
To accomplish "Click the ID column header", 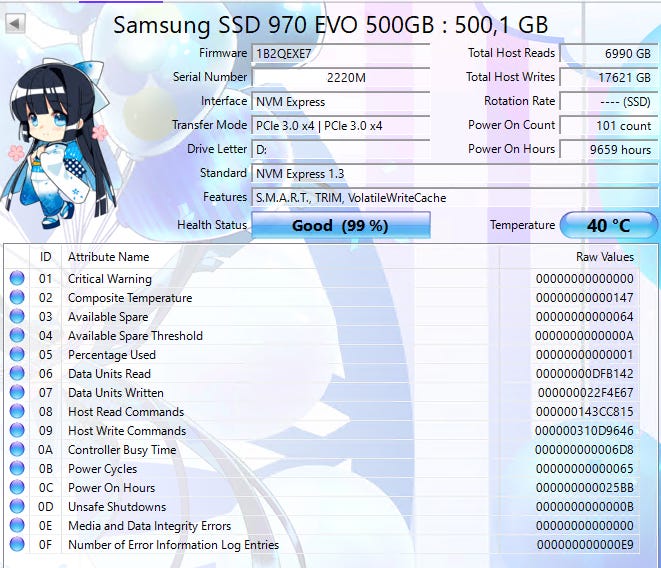I will pyautogui.click(x=46, y=257).
